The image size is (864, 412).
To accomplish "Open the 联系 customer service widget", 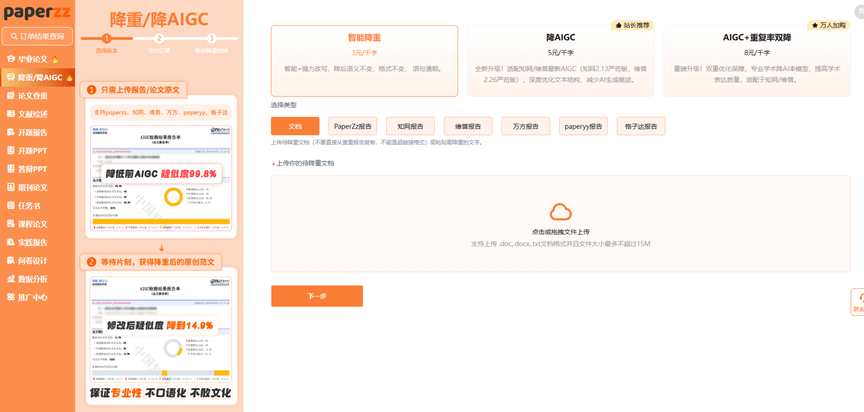I will 858,301.
